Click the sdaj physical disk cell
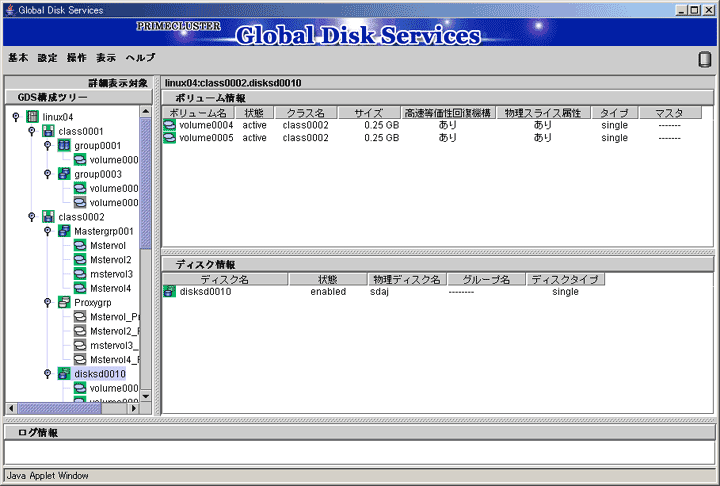 pyautogui.click(x=379, y=291)
